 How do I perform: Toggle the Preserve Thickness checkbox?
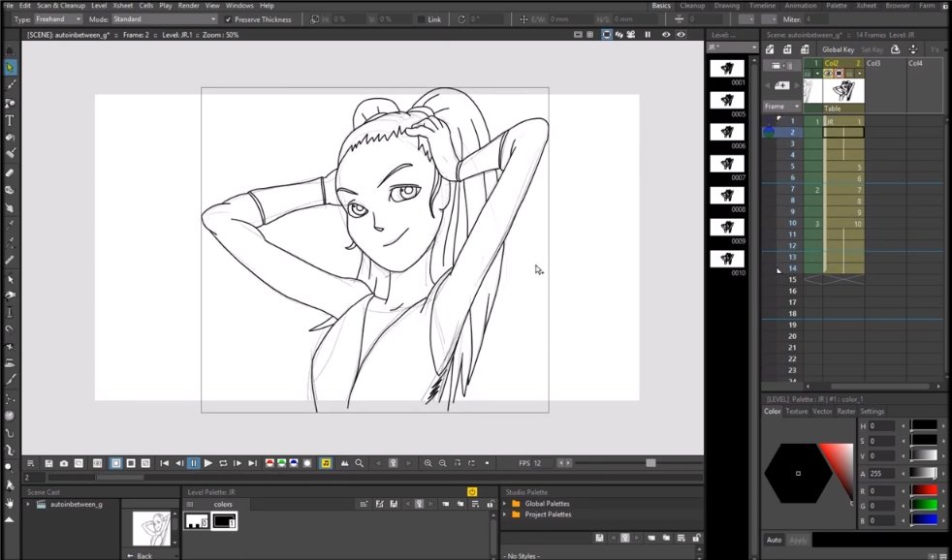(x=228, y=19)
